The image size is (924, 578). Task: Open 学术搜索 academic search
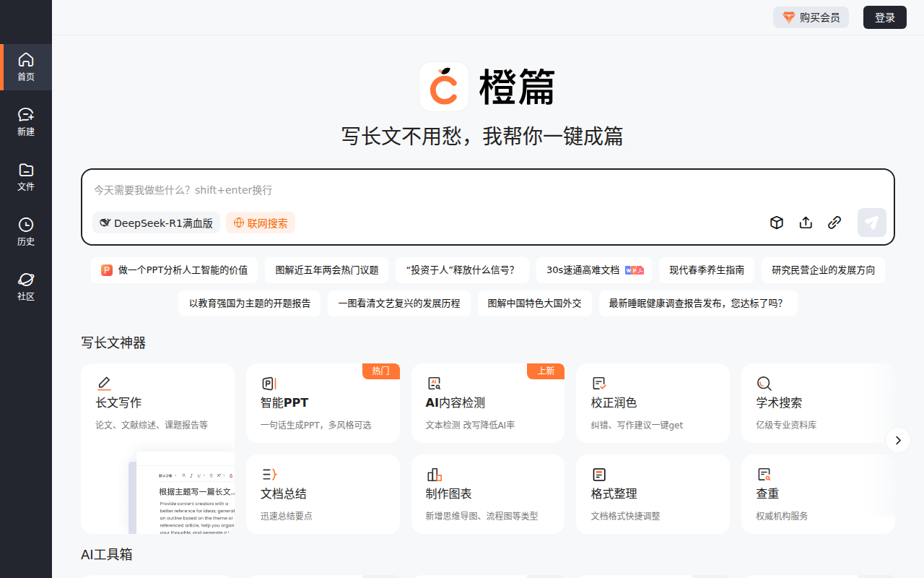pos(817,402)
